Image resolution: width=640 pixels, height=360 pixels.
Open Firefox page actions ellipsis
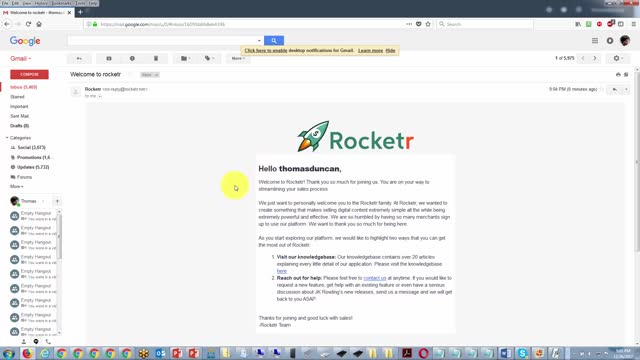(x=409, y=24)
